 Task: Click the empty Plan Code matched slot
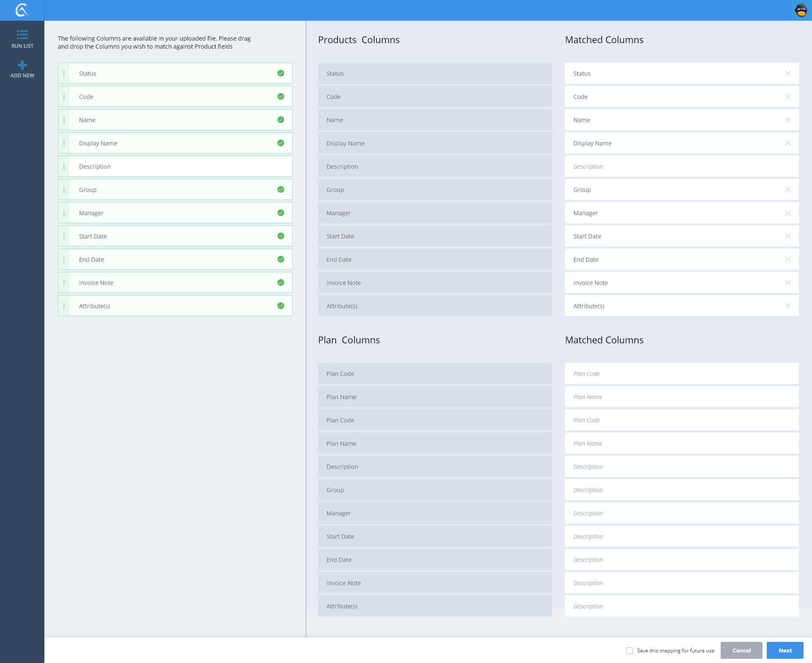[x=682, y=374]
